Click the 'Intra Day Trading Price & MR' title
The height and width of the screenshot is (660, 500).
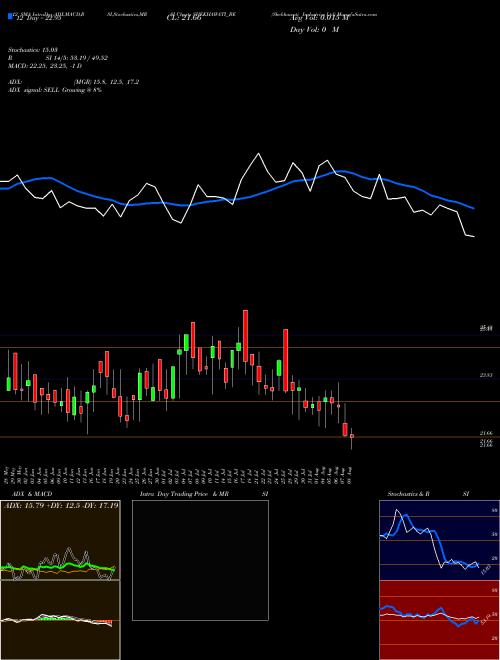tap(184, 494)
